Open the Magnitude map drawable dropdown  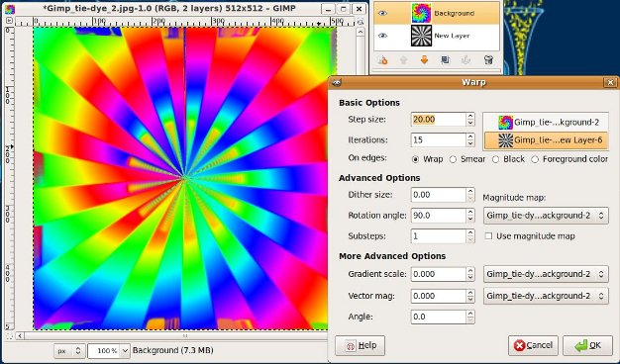point(546,216)
